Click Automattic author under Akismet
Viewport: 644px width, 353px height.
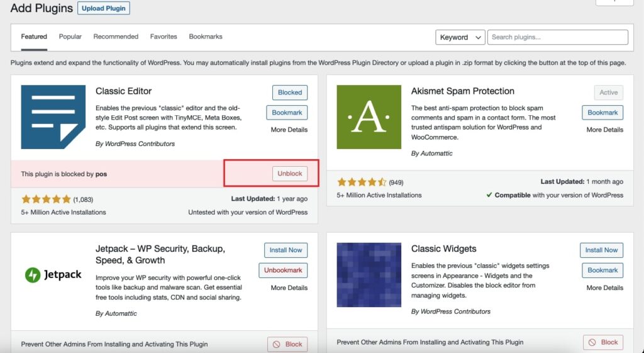pos(436,154)
